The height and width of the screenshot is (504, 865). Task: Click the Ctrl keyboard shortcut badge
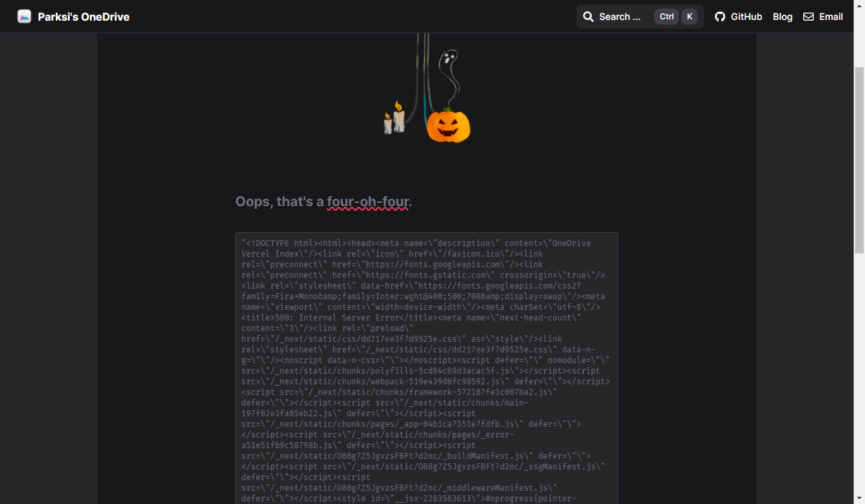pyautogui.click(x=667, y=17)
